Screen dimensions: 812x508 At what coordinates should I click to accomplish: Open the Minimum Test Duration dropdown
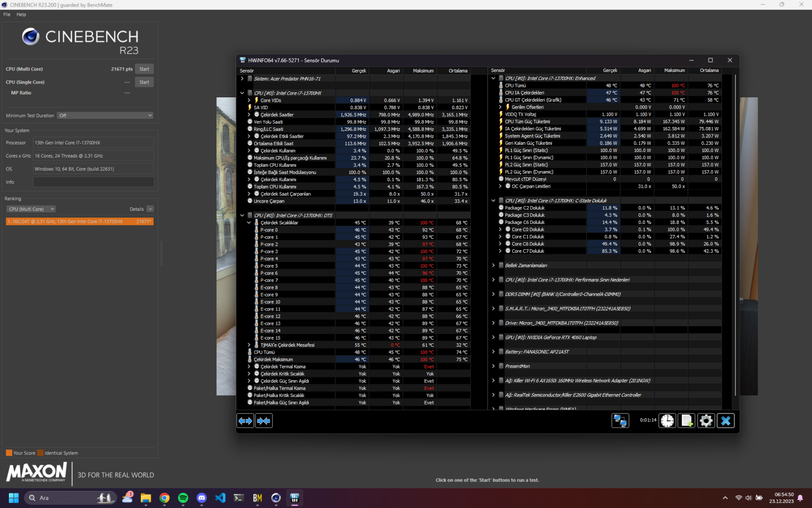click(x=105, y=115)
